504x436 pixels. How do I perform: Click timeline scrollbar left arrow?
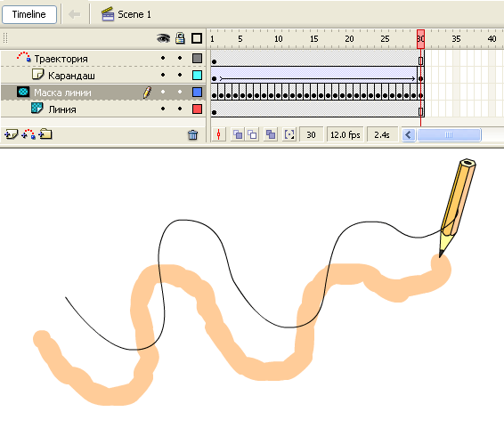click(x=409, y=134)
